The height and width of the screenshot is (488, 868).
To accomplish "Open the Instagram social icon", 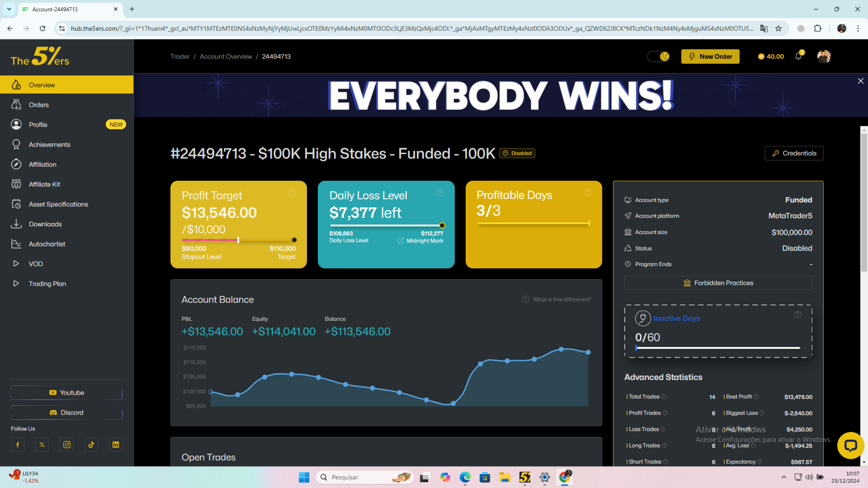I will click(x=67, y=445).
